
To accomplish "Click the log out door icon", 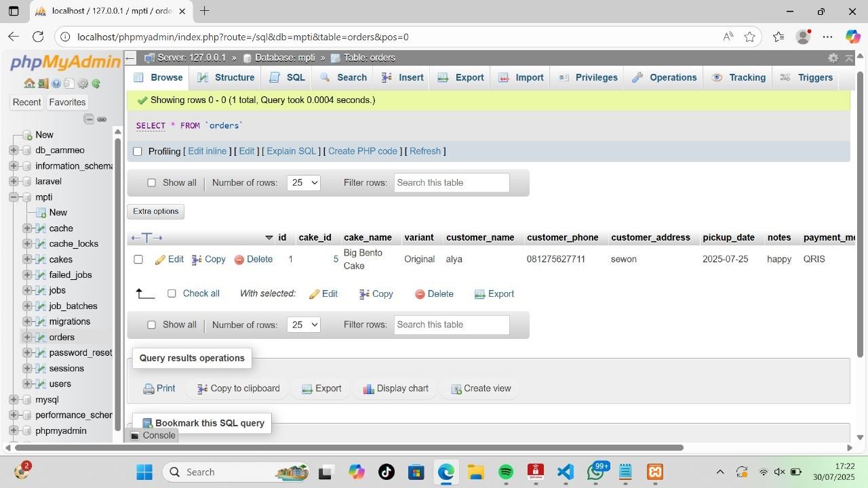I will (x=43, y=83).
